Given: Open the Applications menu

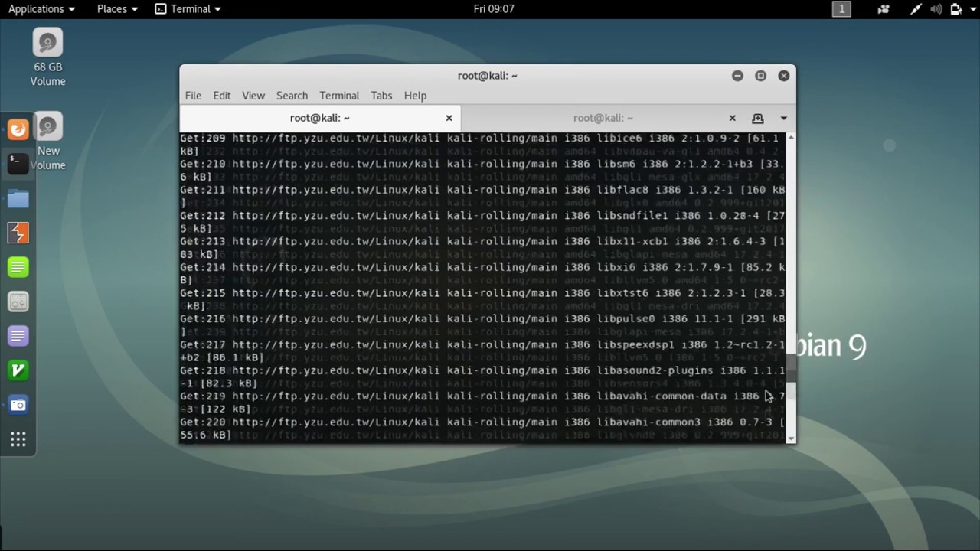Looking at the screenshot, I should pyautogui.click(x=41, y=9).
